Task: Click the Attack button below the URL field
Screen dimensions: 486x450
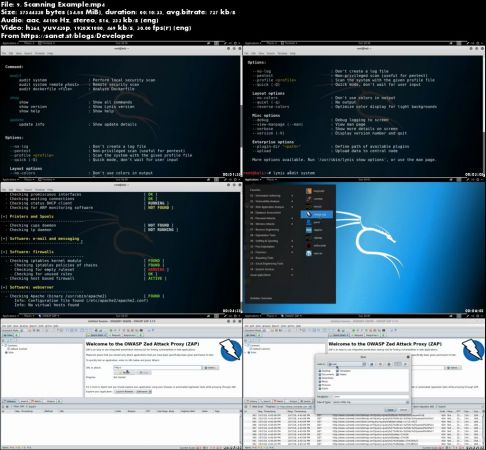Action: [x=124, y=372]
